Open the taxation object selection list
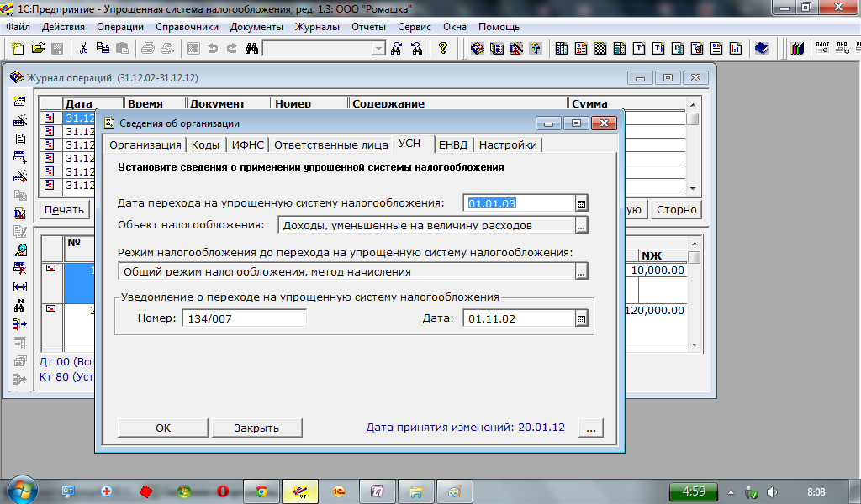Image resolution: width=861 pixels, height=504 pixels. point(581,225)
